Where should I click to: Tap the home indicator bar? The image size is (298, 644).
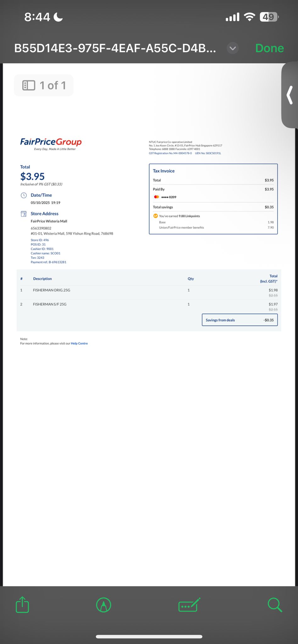point(149,637)
